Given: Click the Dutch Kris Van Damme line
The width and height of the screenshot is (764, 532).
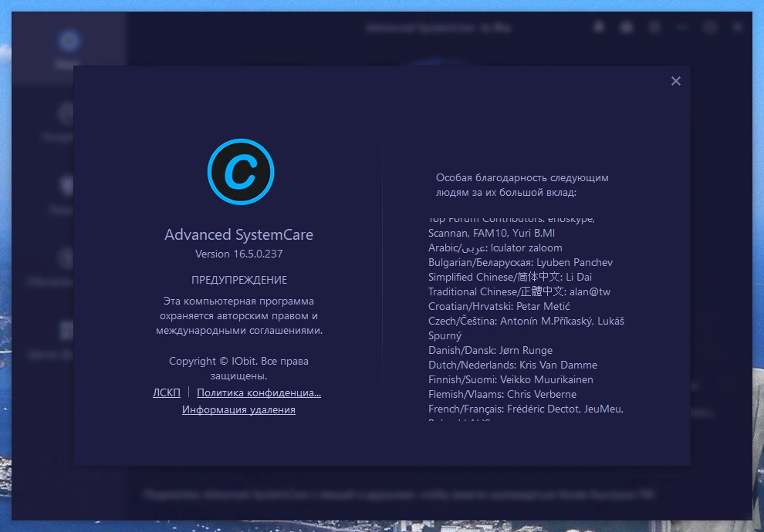Looking at the screenshot, I should point(512,365).
